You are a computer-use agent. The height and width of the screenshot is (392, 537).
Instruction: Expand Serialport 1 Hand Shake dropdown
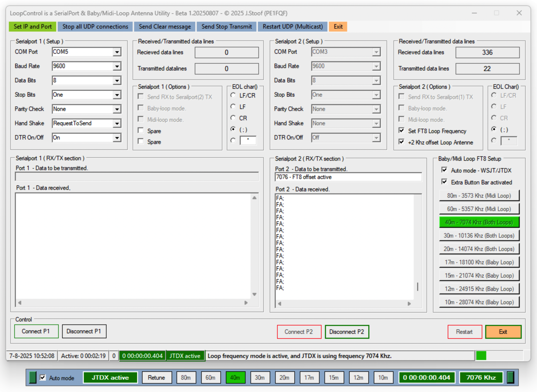117,123
